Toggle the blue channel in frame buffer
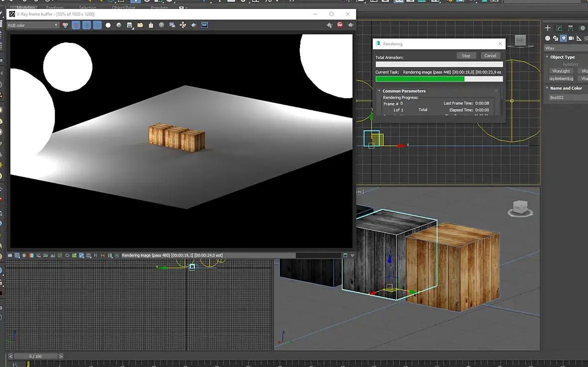The height and width of the screenshot is (367, 588). pyautogui.click(x=97, y=25)
